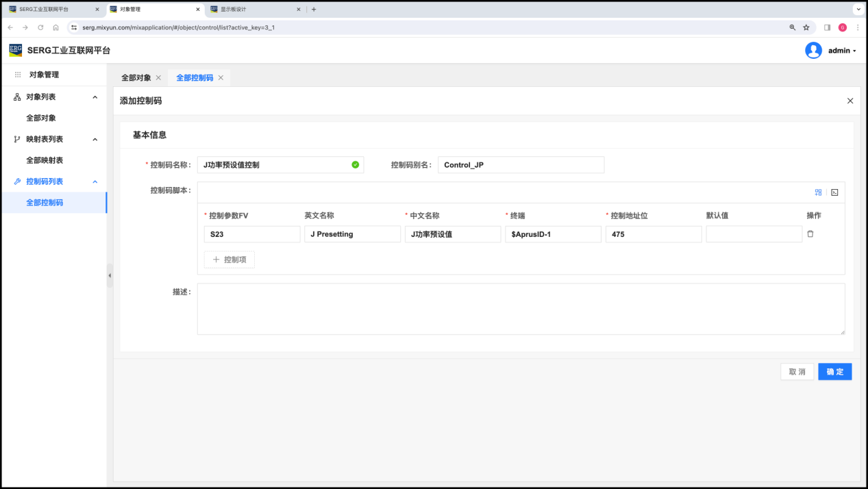This screenshot has width=868, height=489.
Task: Close the 添加控制码 panel with X icon
Action: [x=850, y=101]
